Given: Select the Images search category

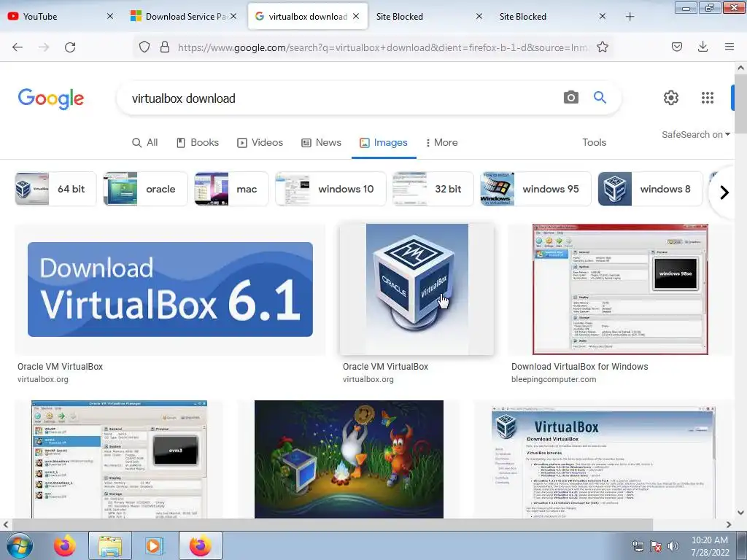Looking at the screenshot, I should (384, 142).
